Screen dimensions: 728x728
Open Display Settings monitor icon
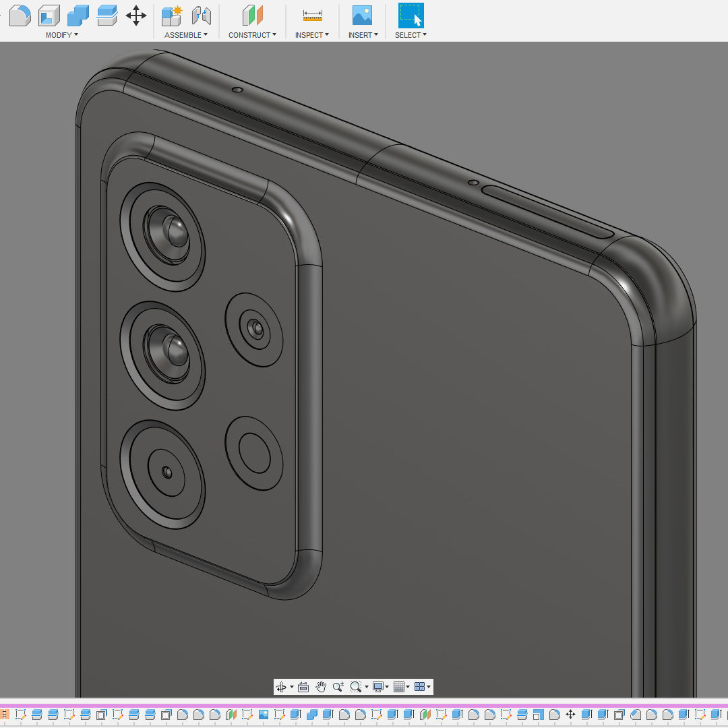click(378, 687)
